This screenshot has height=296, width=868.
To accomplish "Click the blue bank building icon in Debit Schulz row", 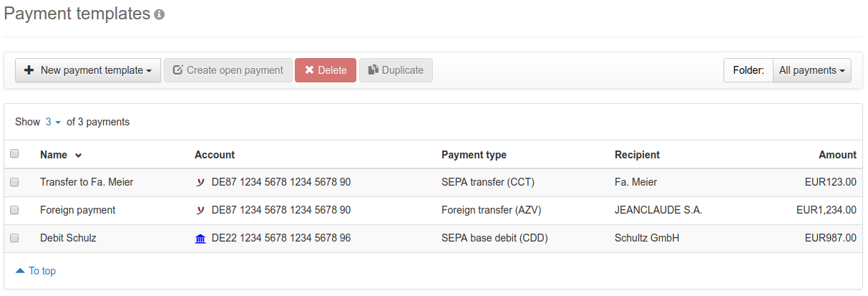I will pos(200,238).
